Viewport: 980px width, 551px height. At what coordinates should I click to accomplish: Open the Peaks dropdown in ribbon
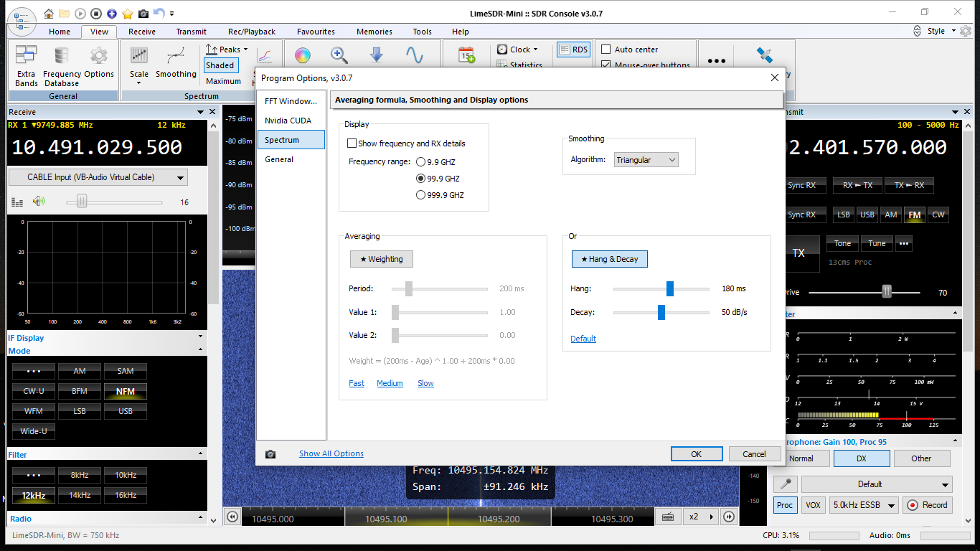click(x=227, y=50)
